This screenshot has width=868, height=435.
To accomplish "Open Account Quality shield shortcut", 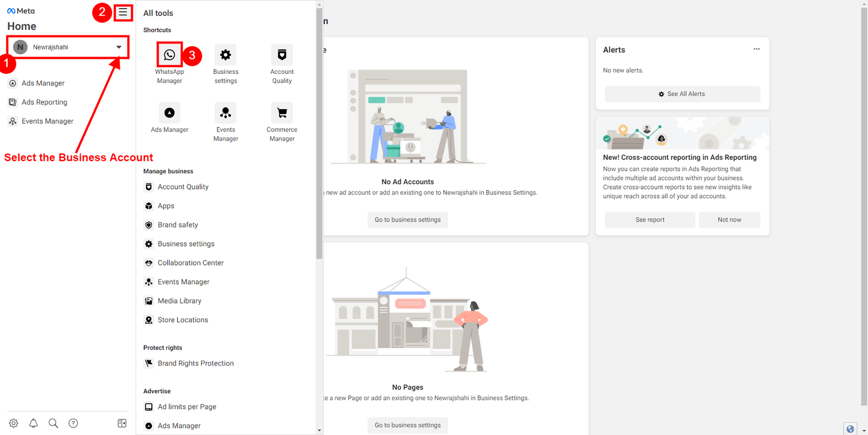I will click(x=282, y=55).
